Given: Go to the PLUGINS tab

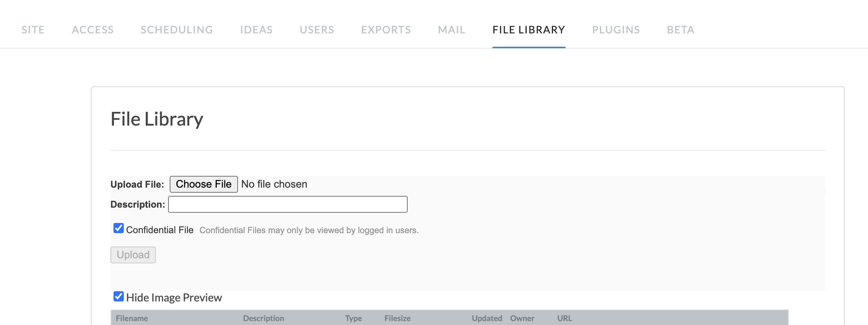Looking at the screenshot, I should click(616, 30).
